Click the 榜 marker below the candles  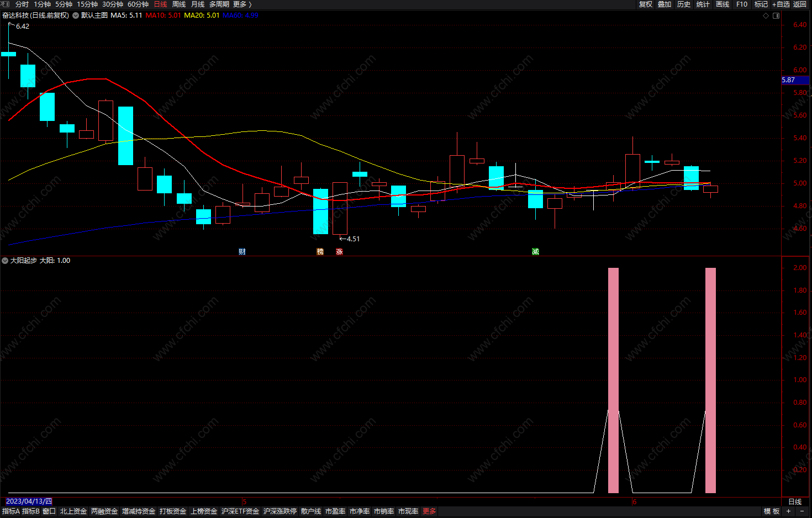pyautogui.click(x=320, y=252)
